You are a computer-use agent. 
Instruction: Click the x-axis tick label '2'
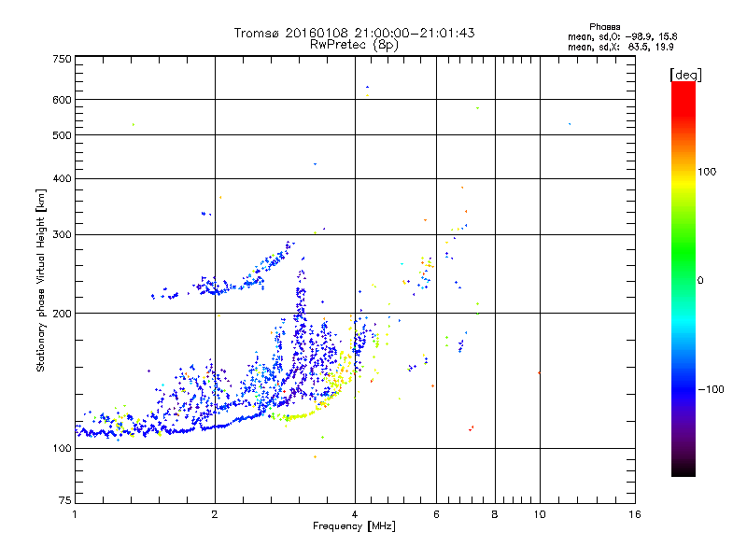point(215,514)
